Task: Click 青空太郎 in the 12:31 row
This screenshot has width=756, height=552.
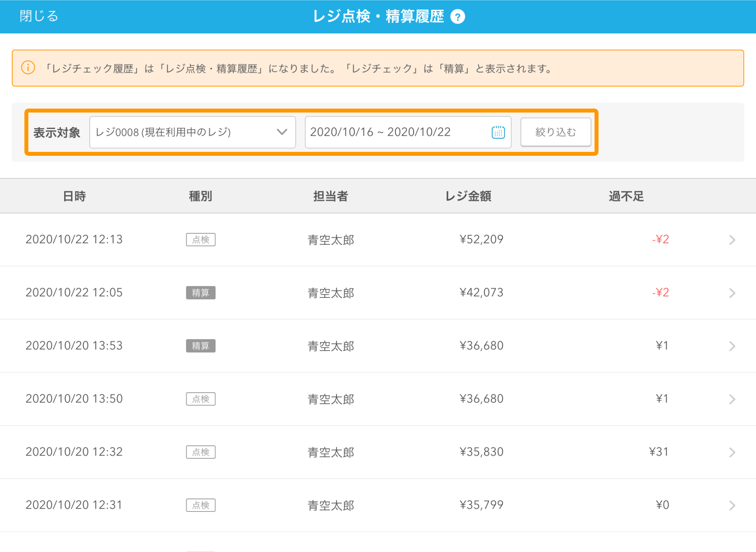Action: point(331,505)
